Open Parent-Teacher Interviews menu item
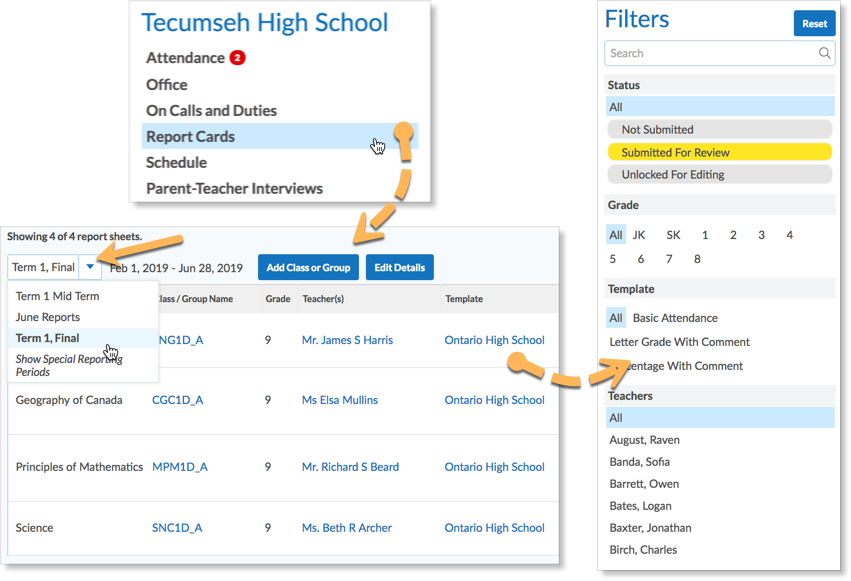 click(x=234, y=189)
